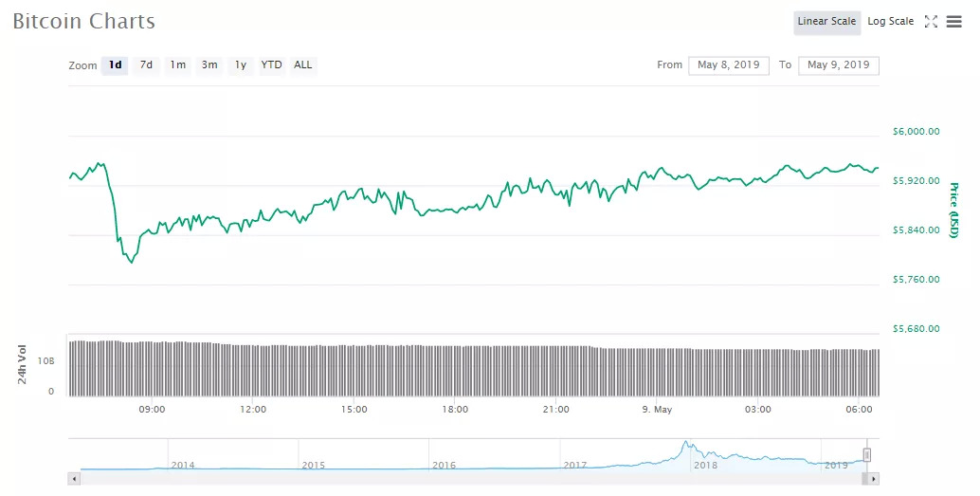Click the From date field

tap(729, 65)
